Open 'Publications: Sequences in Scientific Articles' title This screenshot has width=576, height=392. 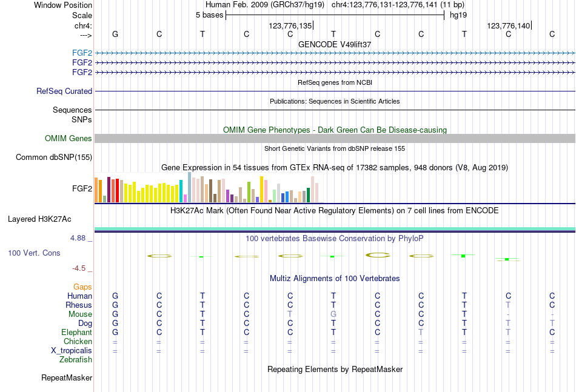(335, 101)
